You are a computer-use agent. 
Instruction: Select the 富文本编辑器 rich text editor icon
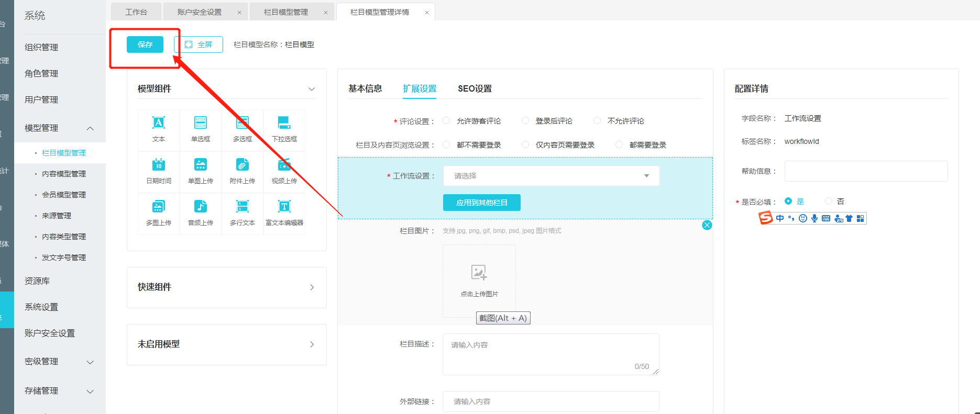pyautogui.click(x=284, y=207)
